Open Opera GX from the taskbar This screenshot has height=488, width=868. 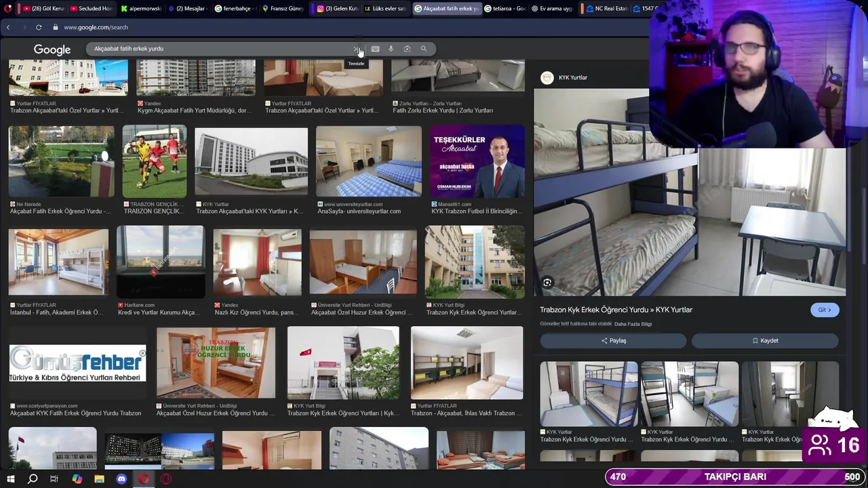pos(166,479)
